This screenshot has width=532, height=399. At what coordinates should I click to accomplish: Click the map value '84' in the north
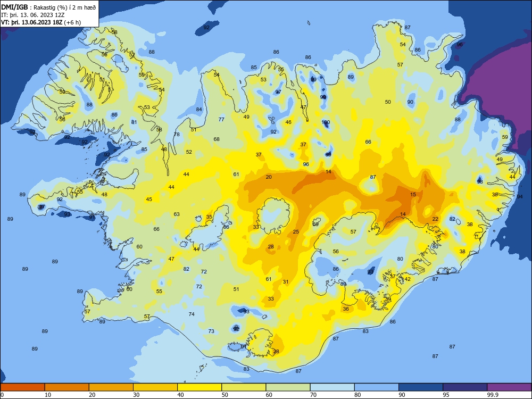click(199, 109)
